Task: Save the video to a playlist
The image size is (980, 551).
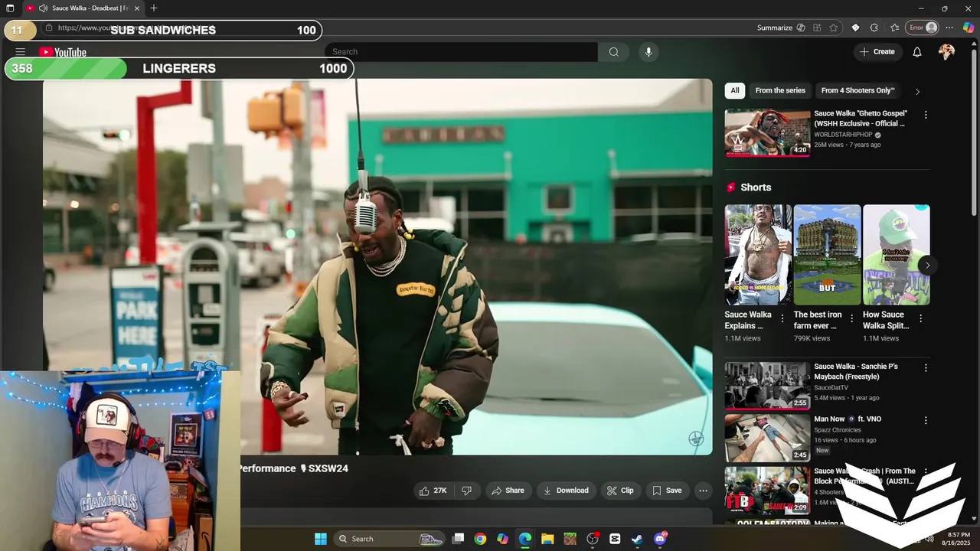Action: 667,491
